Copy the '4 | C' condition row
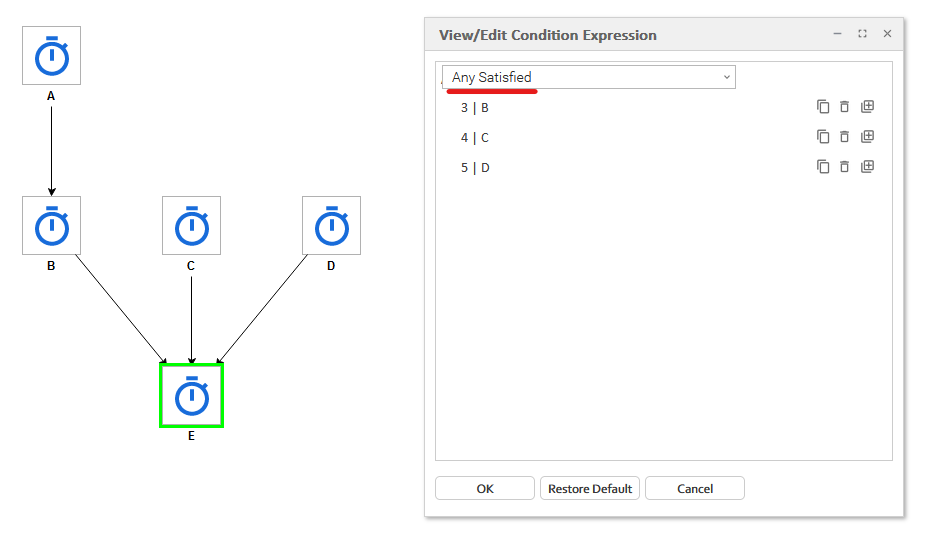The width and height of the screenshot is (933, 540). 823,137
